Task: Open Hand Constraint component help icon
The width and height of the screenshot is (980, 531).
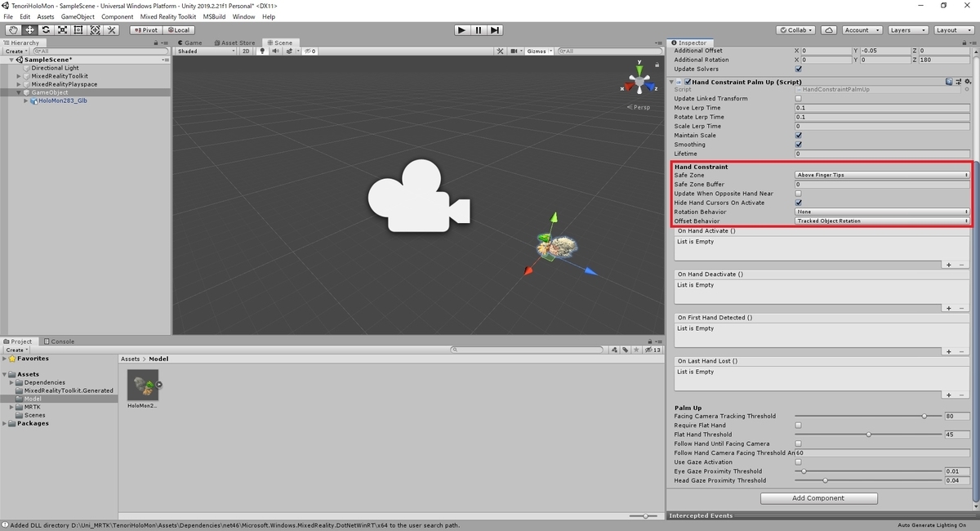Action: point(949,82)
